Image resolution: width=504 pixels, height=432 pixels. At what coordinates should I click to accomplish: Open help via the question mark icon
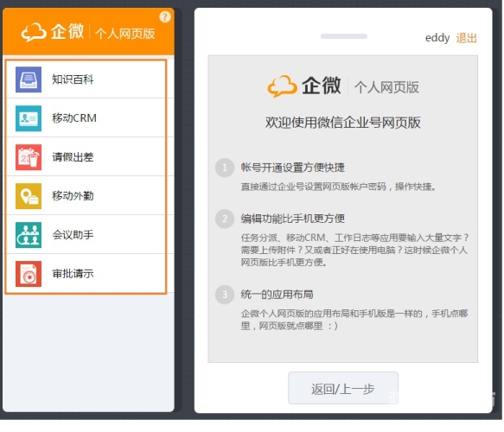pyautogui.click(x=165, y=16)
